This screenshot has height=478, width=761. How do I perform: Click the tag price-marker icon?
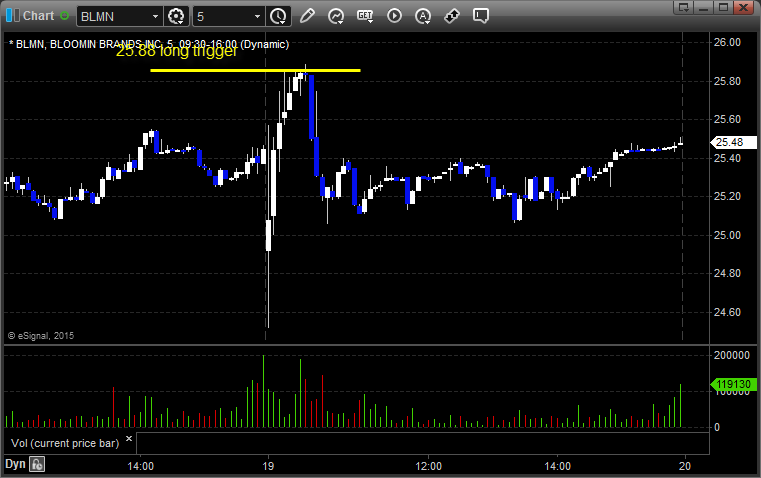point(452,16)
